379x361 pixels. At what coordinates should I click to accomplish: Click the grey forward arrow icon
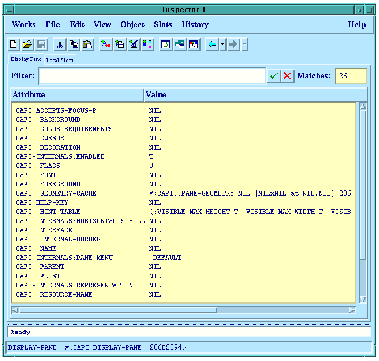click(234, 44)
